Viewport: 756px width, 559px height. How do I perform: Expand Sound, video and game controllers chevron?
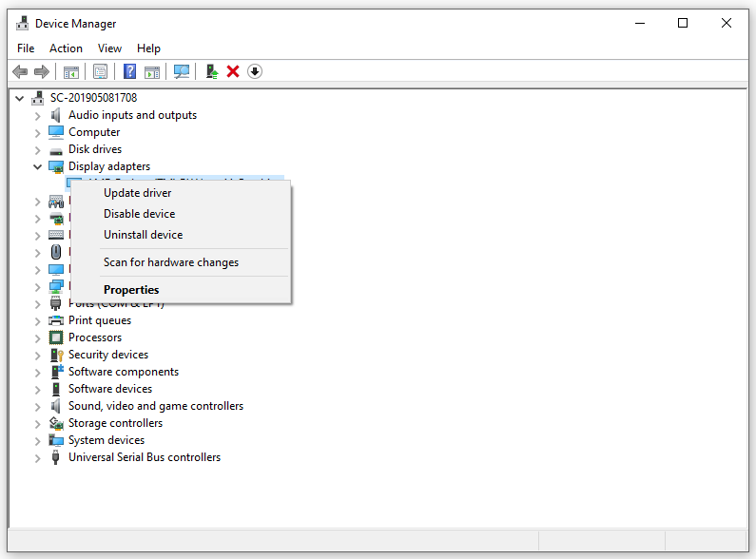click(38, 407)
